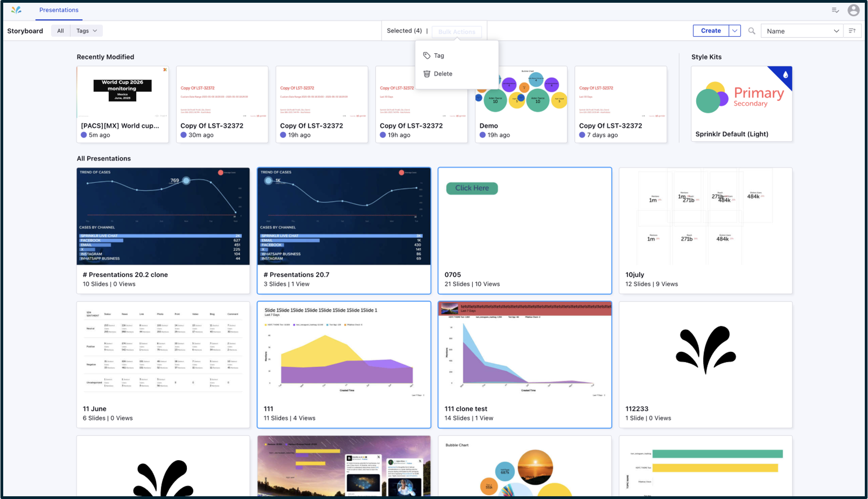Click the Sprinklr logo icon
The height and width of the screenshot is (499, 868).
click(16, 10)
